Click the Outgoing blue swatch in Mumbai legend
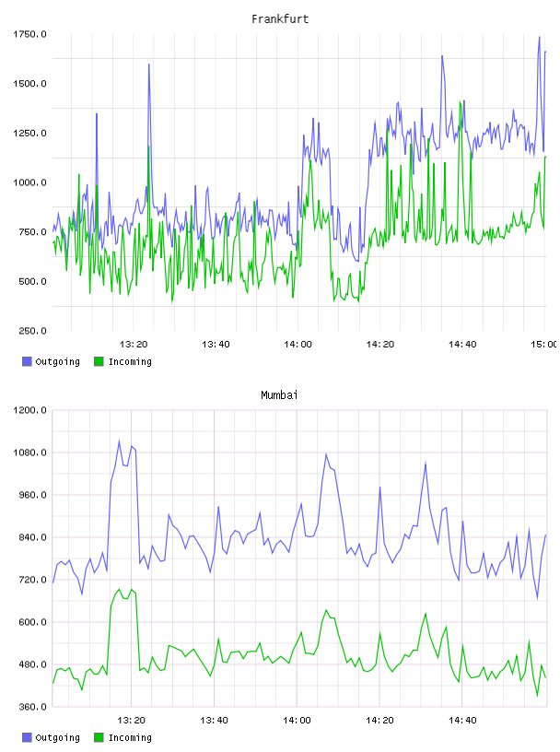This screenshot has height=752, width=560. tap(27, 737)
